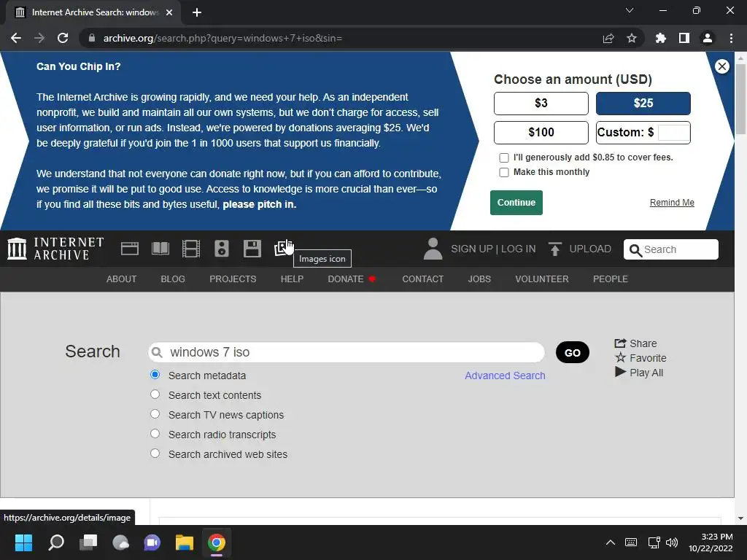Choose the $25 donation amount
The width and height of the screenshot is (747, 560).
643,104
